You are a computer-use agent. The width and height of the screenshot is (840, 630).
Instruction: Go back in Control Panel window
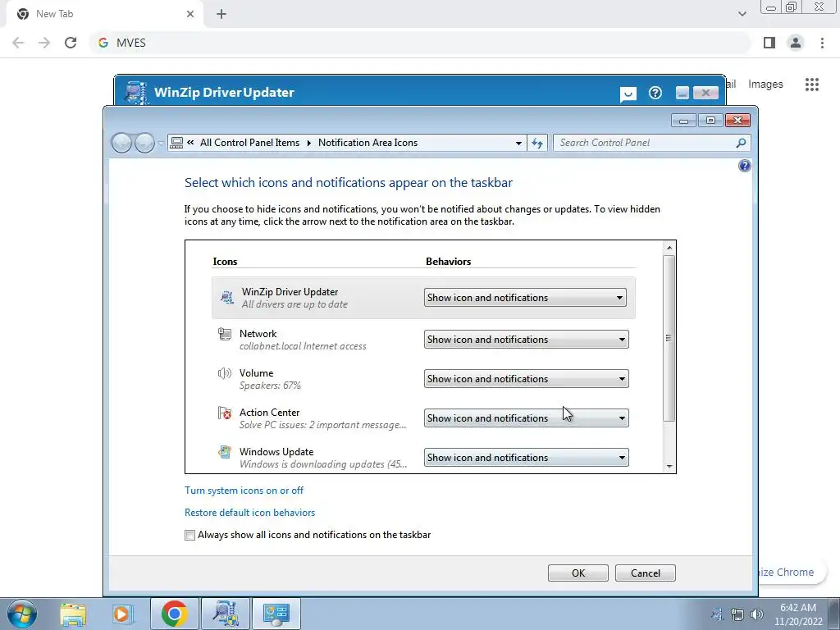coord(121,143)
